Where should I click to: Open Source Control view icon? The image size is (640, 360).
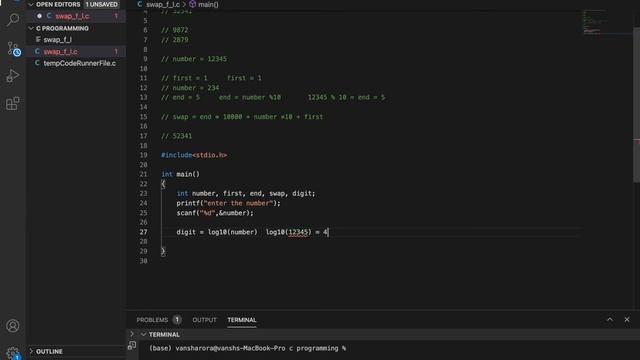click(14, 49)
